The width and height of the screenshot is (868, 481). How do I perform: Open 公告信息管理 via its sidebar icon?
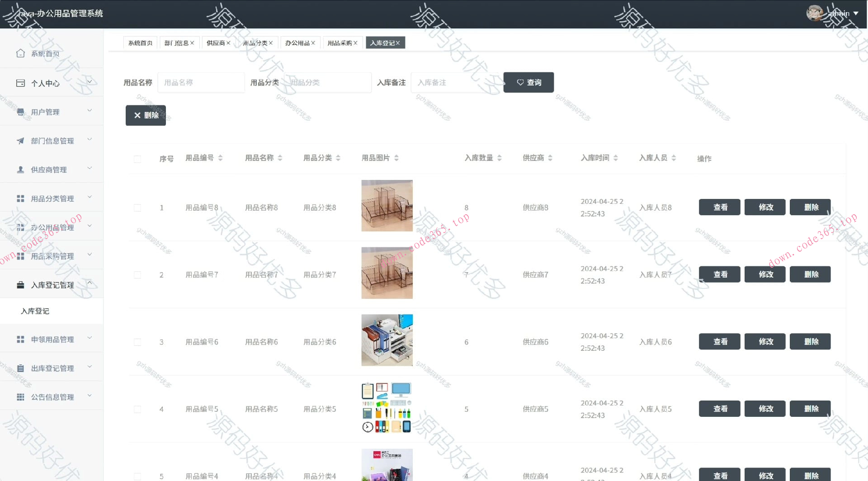coord(20,397)
